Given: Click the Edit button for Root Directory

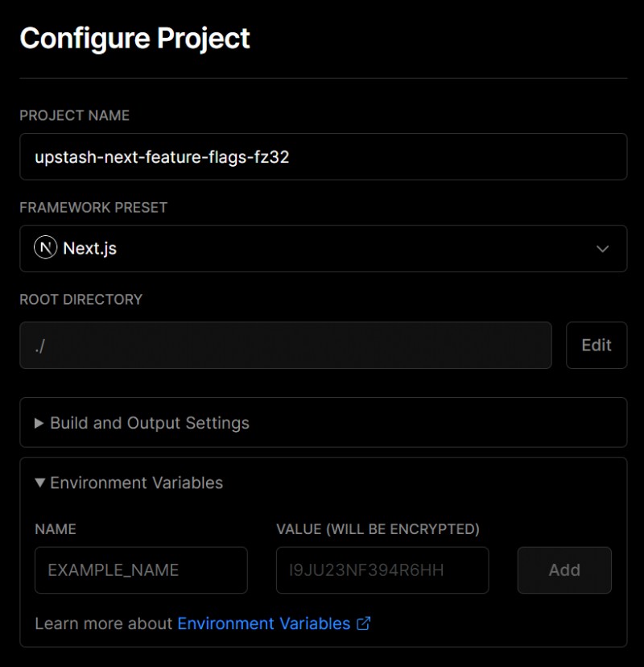Looking at the screenshot, I should pos(597,345).
